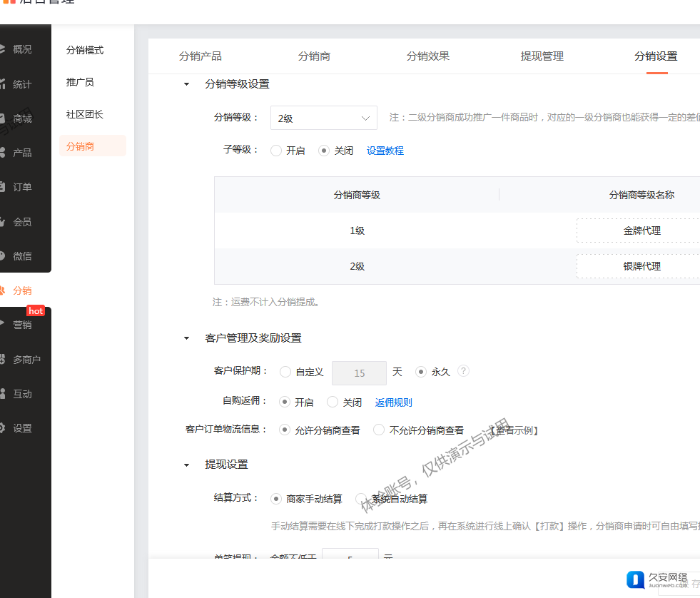Switch to the 分销效果 tab
Viewport: 700px width, 598px height.
[427, 56]
